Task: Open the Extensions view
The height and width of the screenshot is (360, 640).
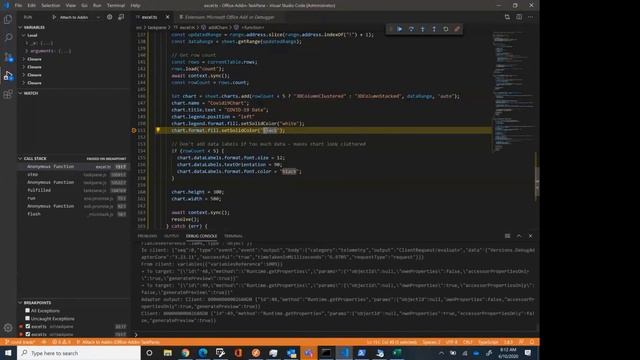Action: [x=8, y=94]
